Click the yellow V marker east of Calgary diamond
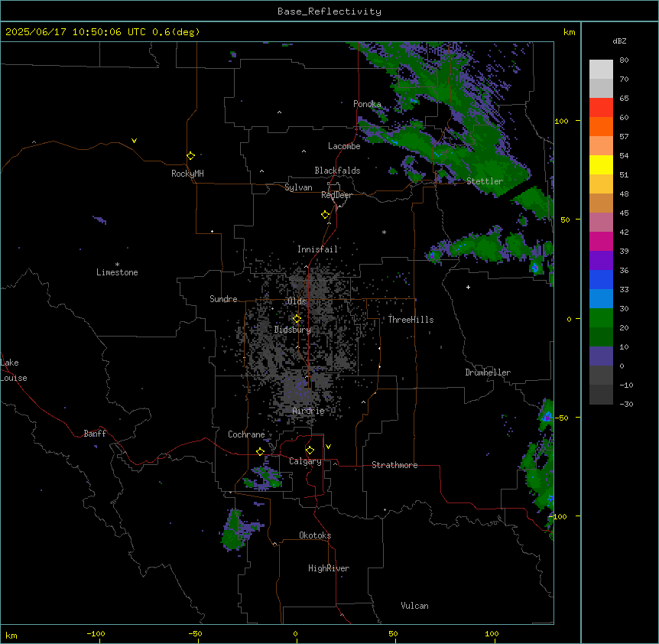The height and width of the screenshot is (644, 659). 328,447
